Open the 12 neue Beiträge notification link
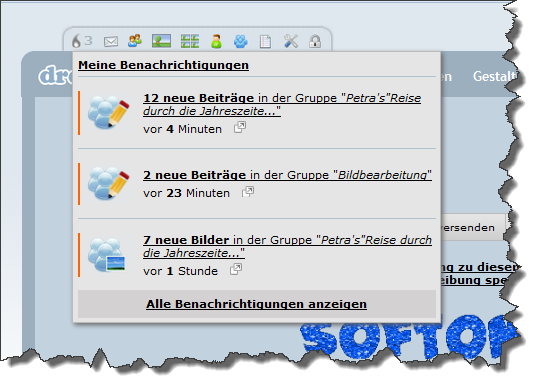 tap(282, 104)
